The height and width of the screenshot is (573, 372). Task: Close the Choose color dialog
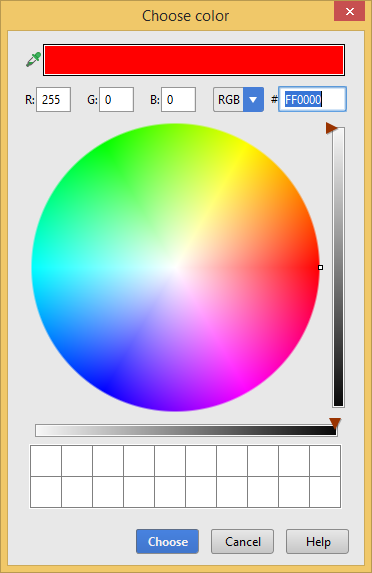click(x=349, y=11)
